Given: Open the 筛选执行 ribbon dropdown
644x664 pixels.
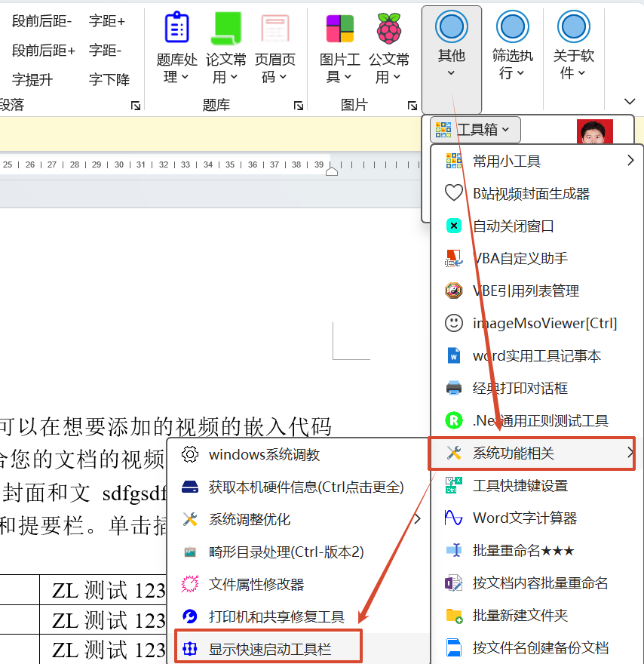Looking at the screenshot, I should tap(512, 46).
